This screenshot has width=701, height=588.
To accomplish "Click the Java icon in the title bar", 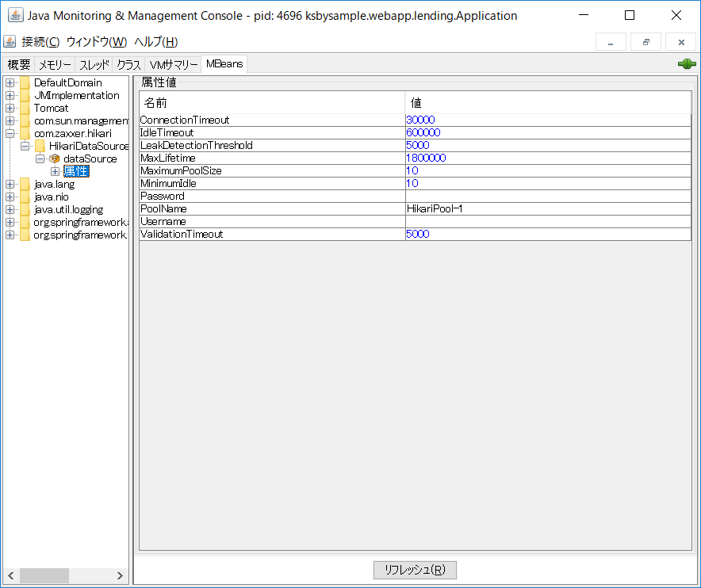I will [16, 15].
